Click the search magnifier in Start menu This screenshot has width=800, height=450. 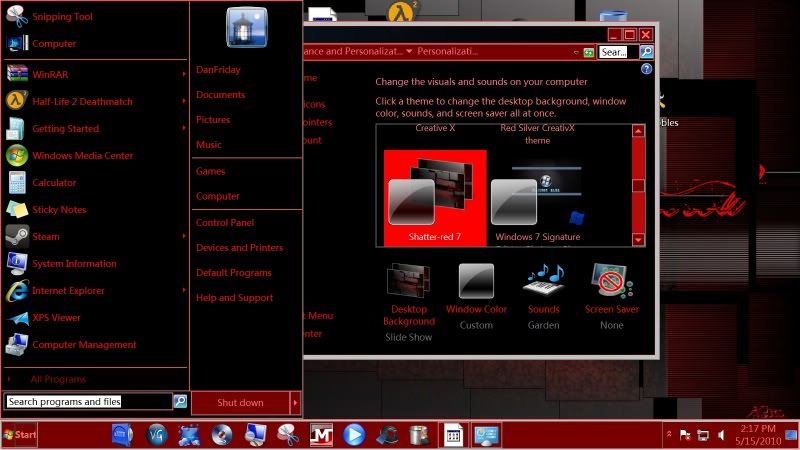[x=180, y=402]
